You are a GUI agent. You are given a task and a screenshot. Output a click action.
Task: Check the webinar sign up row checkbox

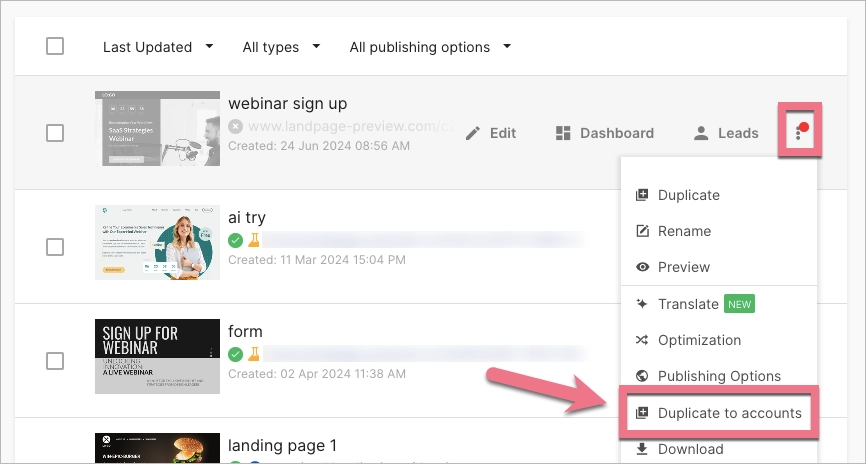pyautogui.click(x=55, y=133)
